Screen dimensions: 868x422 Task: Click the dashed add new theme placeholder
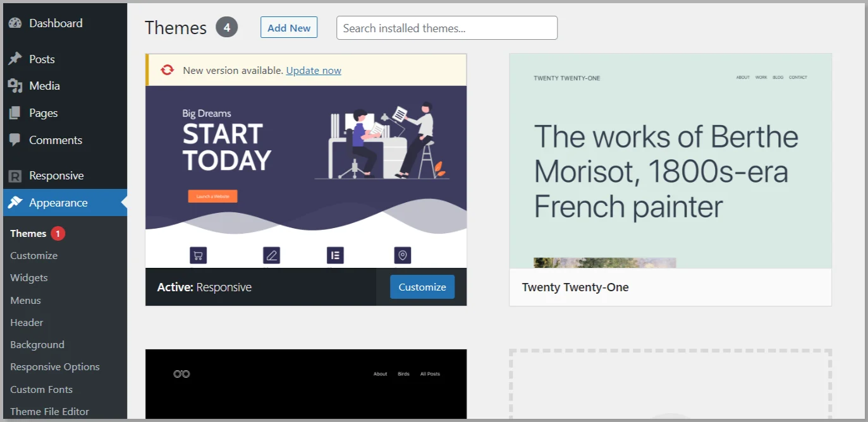(670, 384)
